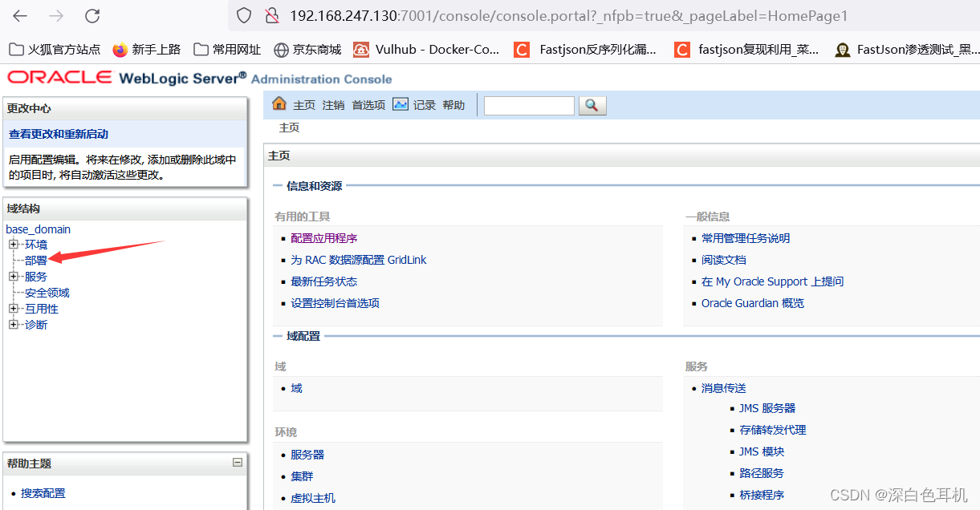Screen dimensions: 980x510
Task: Click the page reload icon in the browser
Action: click(91, 15)
